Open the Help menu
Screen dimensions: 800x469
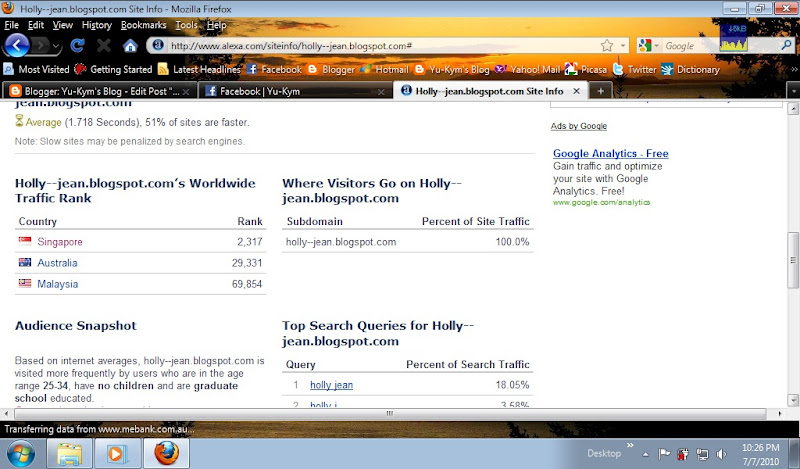216,25
